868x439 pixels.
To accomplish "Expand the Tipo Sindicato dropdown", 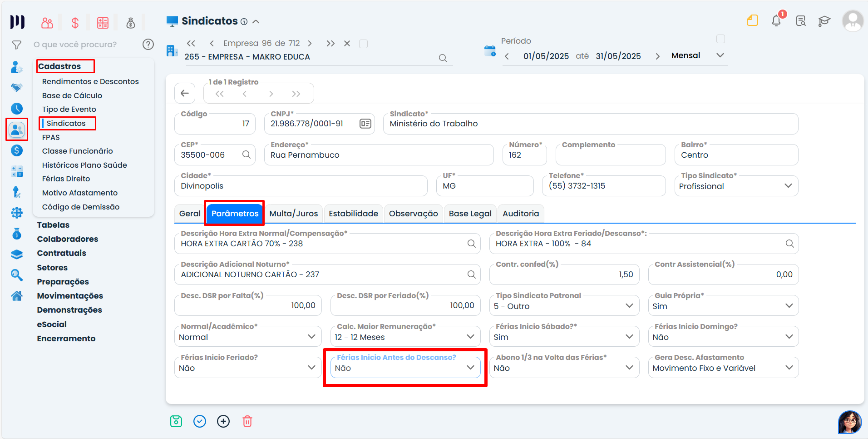I will [x=788, y=186].
